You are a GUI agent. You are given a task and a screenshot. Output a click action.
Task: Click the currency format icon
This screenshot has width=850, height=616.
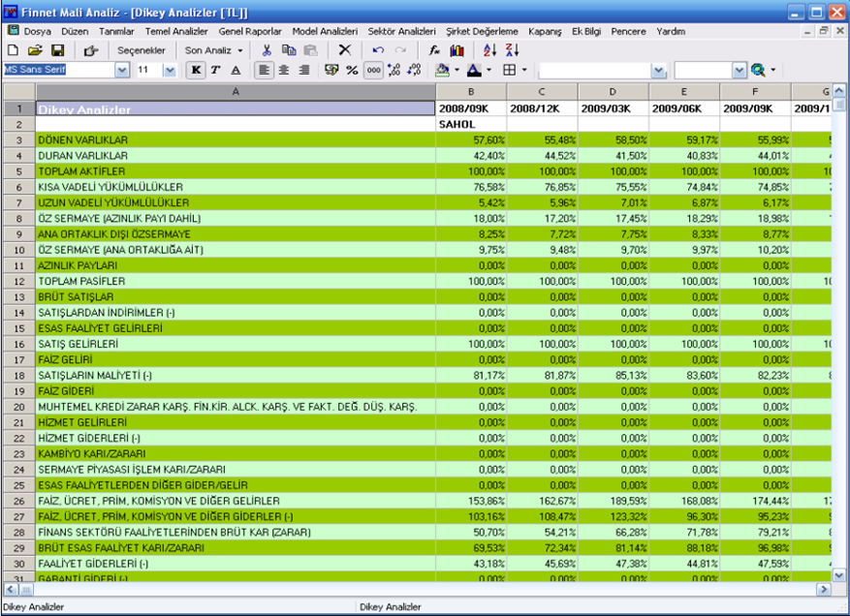tap(331, 70)
